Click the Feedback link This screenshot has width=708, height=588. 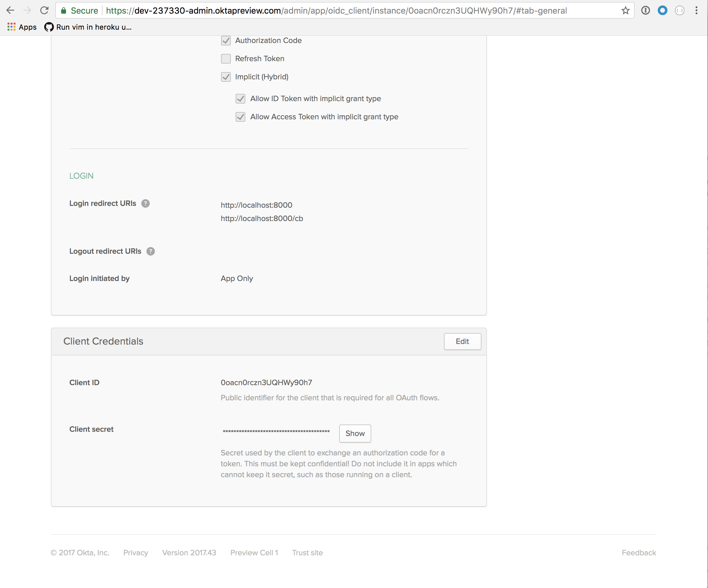(639, 553)
